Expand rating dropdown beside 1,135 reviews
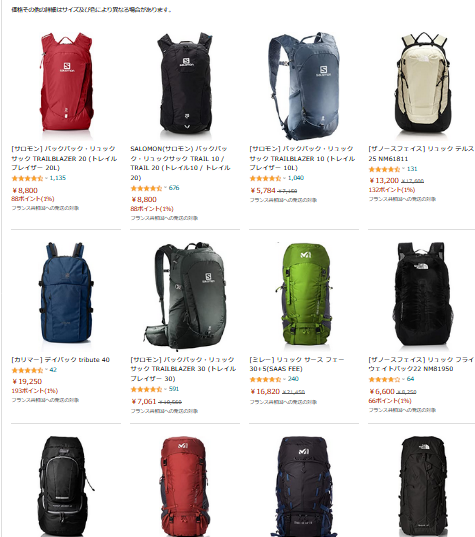This screenshot has width=475, height=537. click(47, 178)
